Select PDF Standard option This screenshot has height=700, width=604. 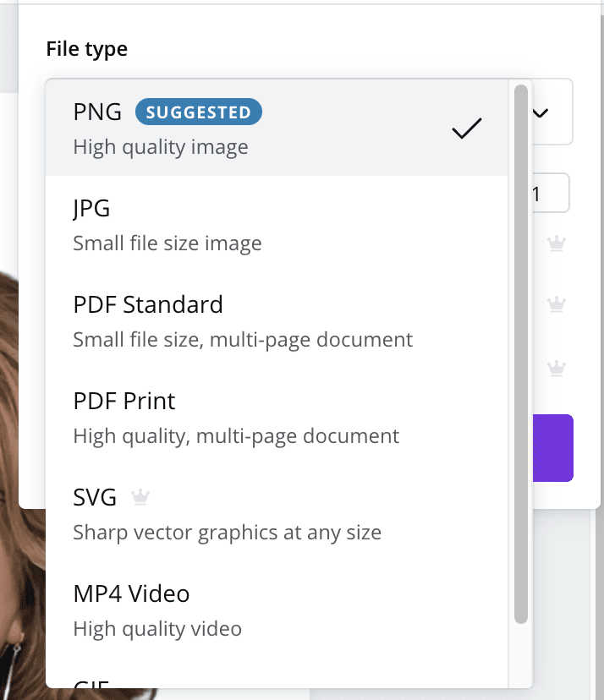pos(277,320)
